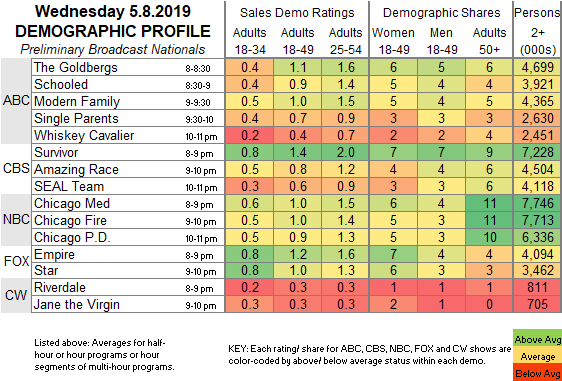
Task: Click the Demographic Shares column header
Action: click(x=441, y=13)
